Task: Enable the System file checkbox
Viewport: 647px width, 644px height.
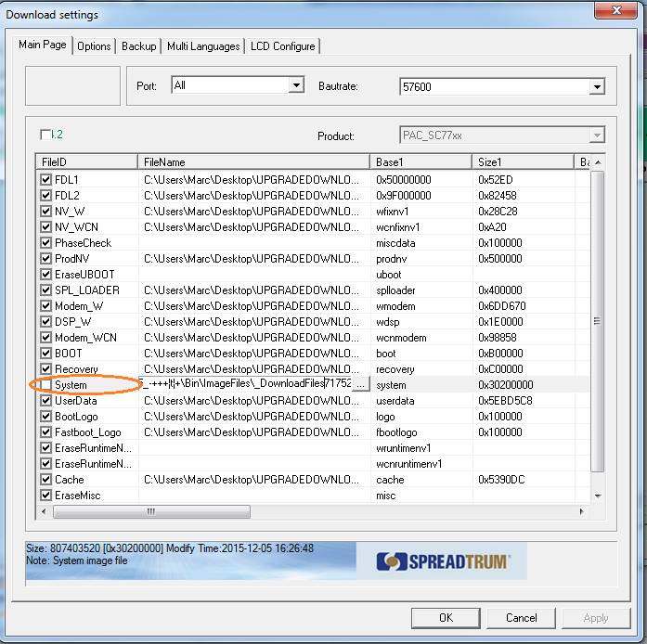Action: pyautogui.click(x=45, y=384)
